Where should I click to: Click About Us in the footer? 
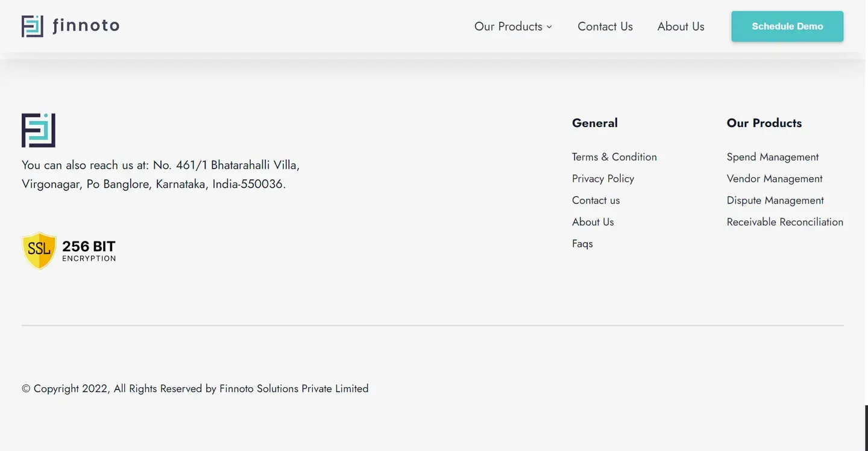tap(593, 222)
